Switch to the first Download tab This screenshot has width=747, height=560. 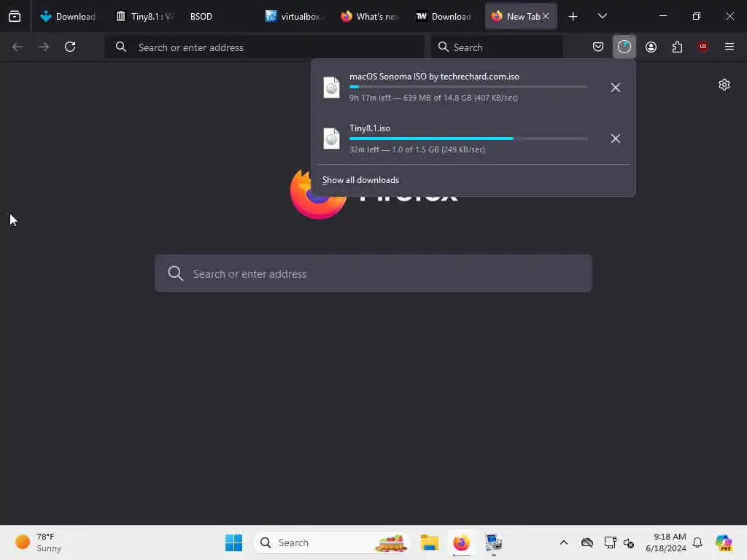68,16
